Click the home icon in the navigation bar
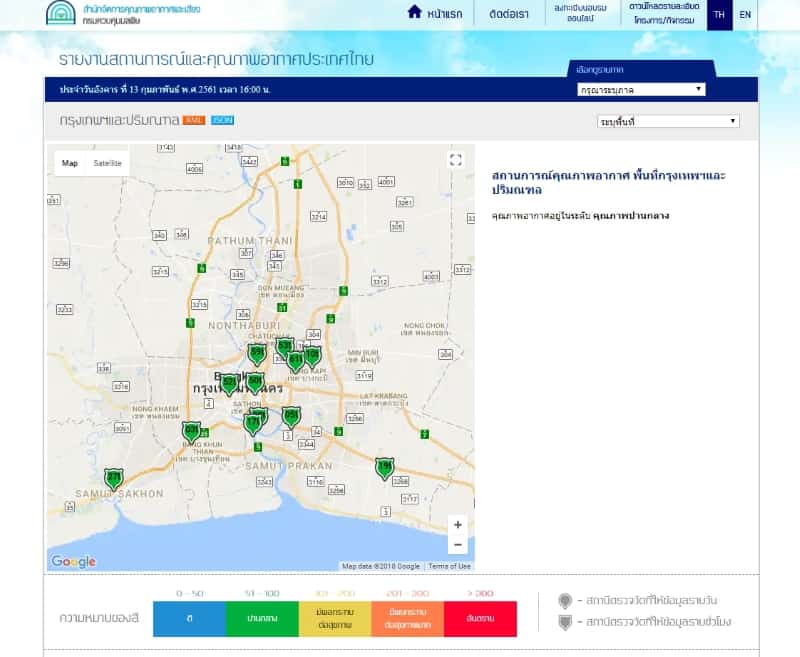This screenshot has width=800, height=657. point(414,12)
